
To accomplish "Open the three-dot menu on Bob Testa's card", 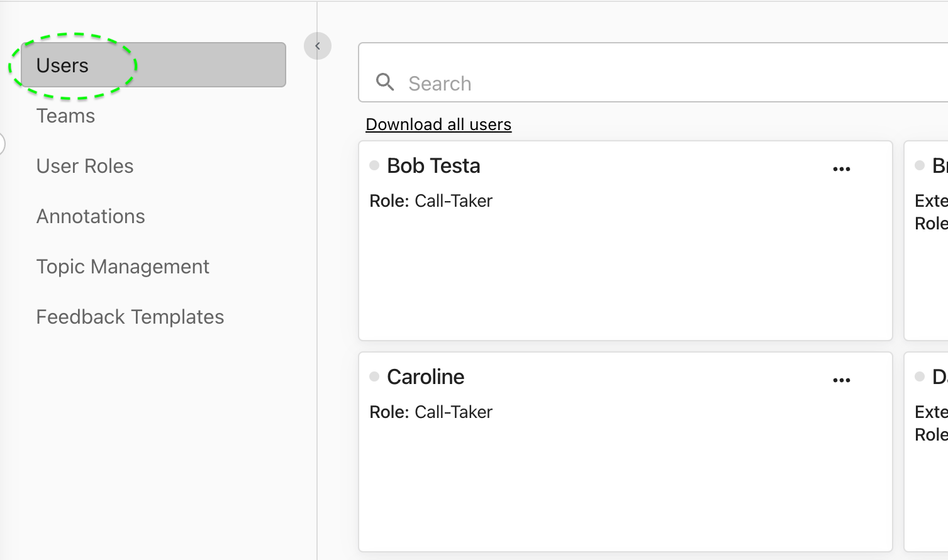I will 841,169.
